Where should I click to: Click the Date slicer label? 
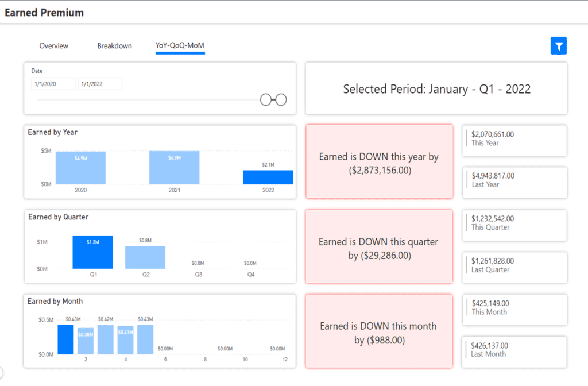[x=37, y=71]
